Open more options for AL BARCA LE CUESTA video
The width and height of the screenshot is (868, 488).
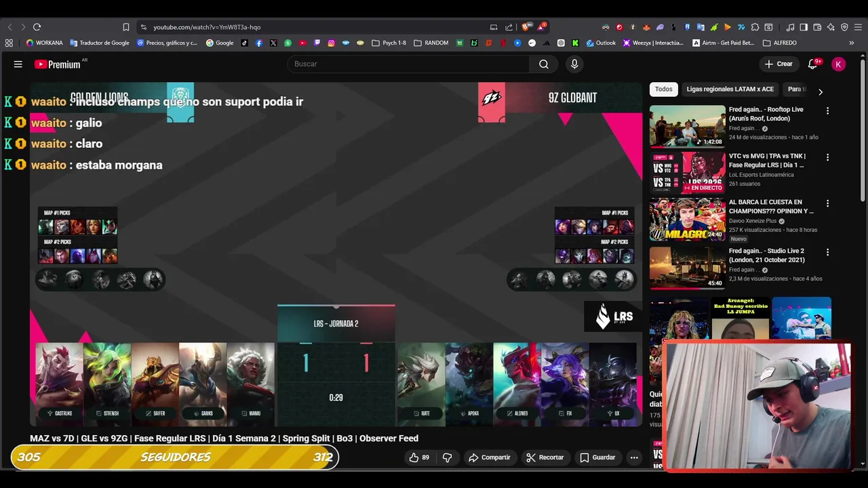(x=827, y=203)
